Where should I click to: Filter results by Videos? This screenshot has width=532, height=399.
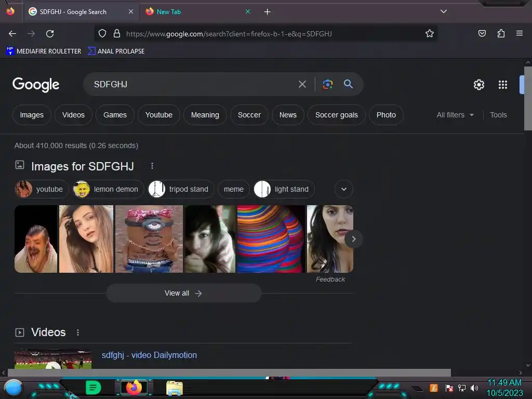(73, 115)
